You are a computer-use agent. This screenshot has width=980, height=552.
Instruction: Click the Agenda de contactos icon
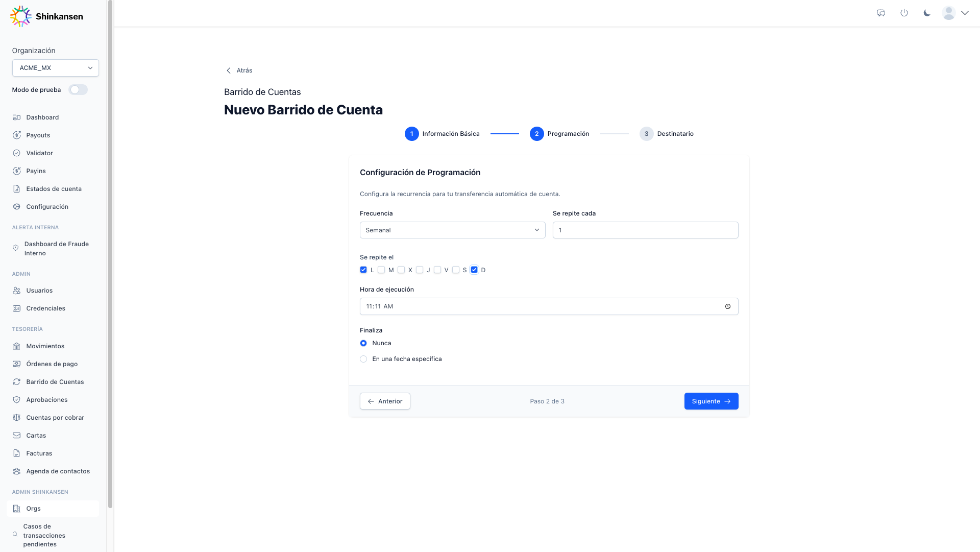click(x=16, y=471)
